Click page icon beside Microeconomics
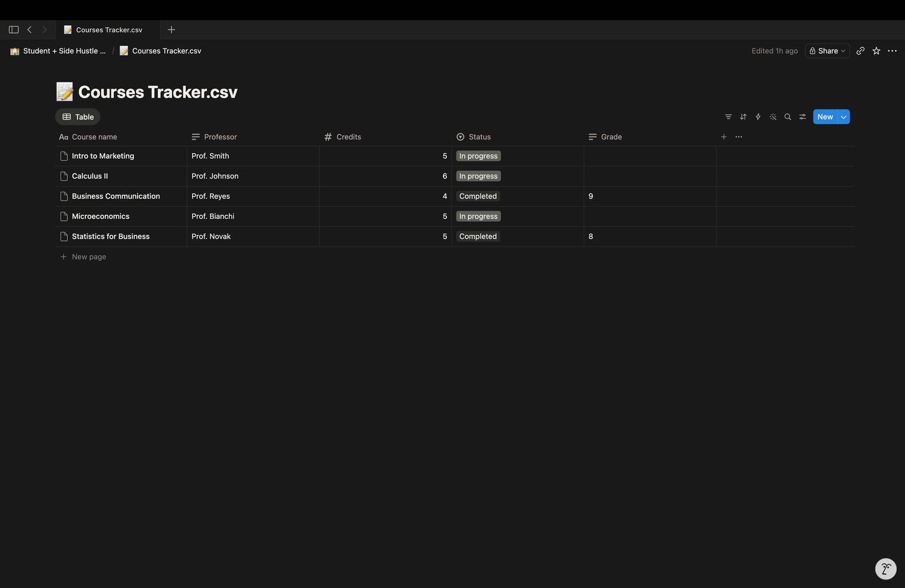Image resolution: width=905 pixels, height=588 pixels. (x=64, y=216)
